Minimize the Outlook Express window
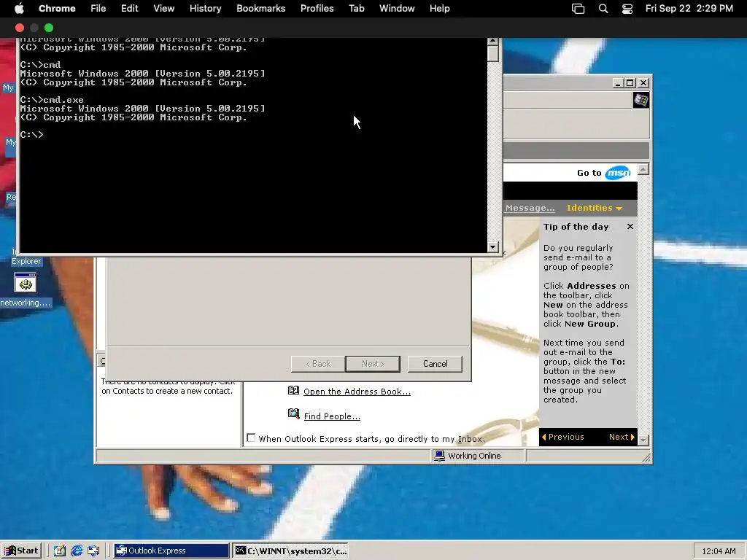The height and width of the screenshot is (560, 747). (x=617, y=83)
